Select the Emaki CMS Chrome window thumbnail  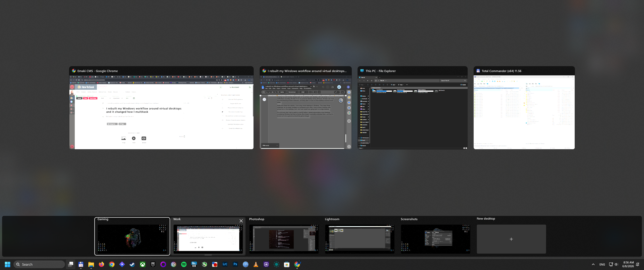(161, 108)
